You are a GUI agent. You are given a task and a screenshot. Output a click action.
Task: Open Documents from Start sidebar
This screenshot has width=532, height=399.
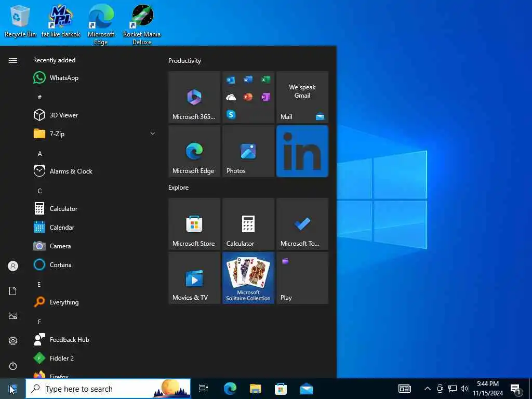[x=13, y=291]
